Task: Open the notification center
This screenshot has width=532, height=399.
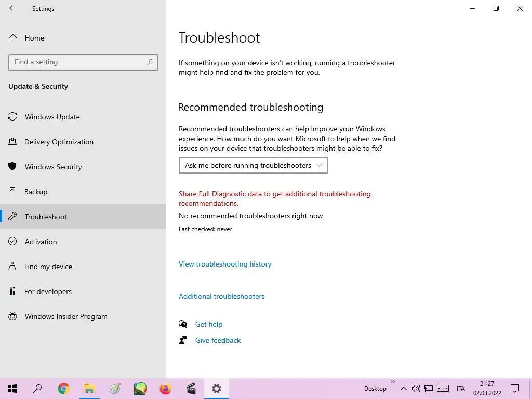Action: coord(515,389)
